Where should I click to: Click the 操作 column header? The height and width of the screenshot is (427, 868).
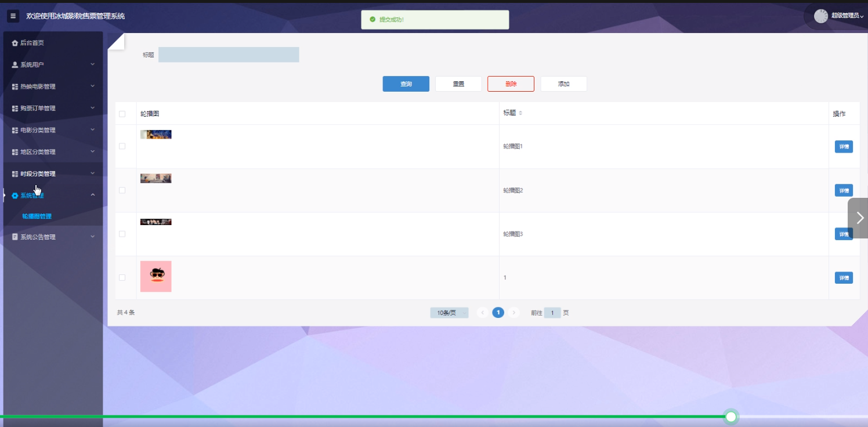(x=839, y=114)
